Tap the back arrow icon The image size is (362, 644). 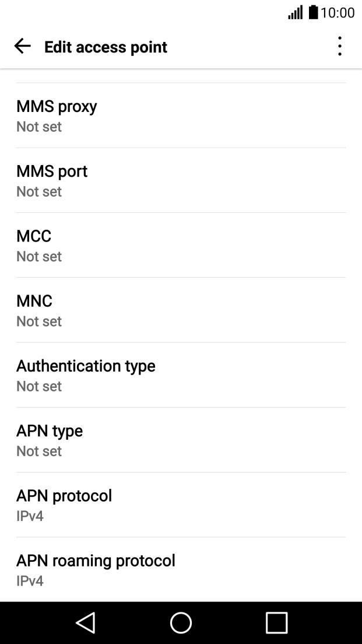tap(22, 47)
